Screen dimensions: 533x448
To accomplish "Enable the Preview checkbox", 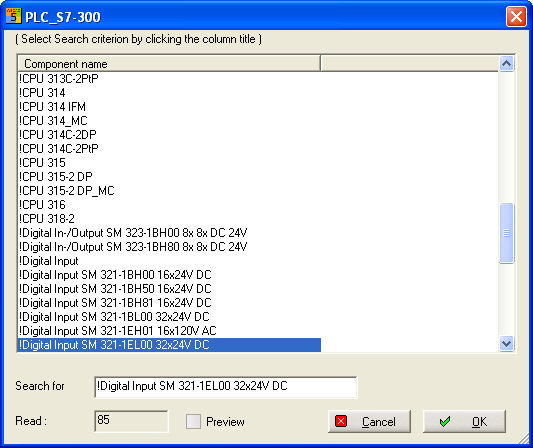I will (193, 421).
